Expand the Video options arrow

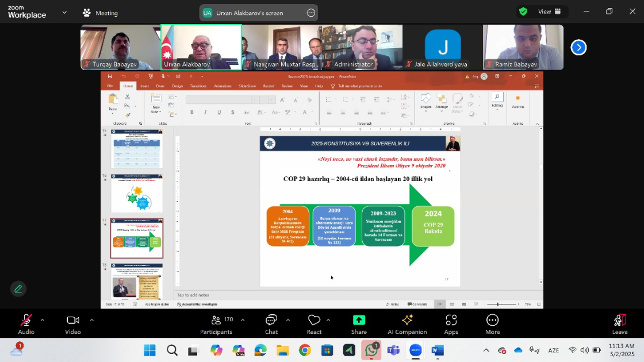coord(91,320)
